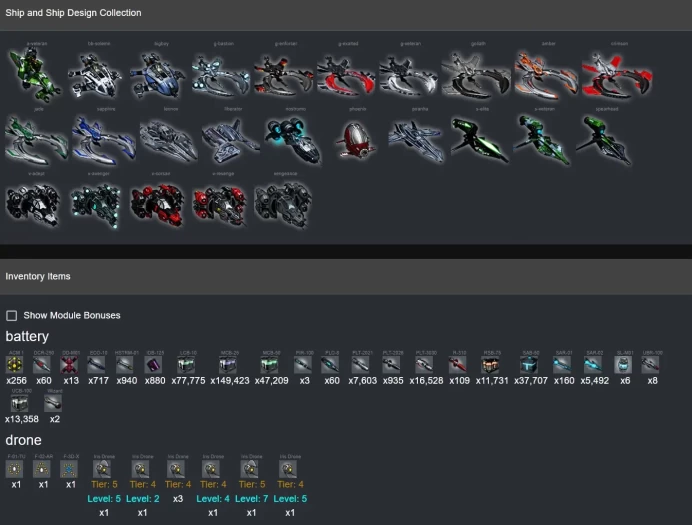Screen dimensions: 692x525
Task: Select the x77,775 quantity text
Action: pos(188,380)
